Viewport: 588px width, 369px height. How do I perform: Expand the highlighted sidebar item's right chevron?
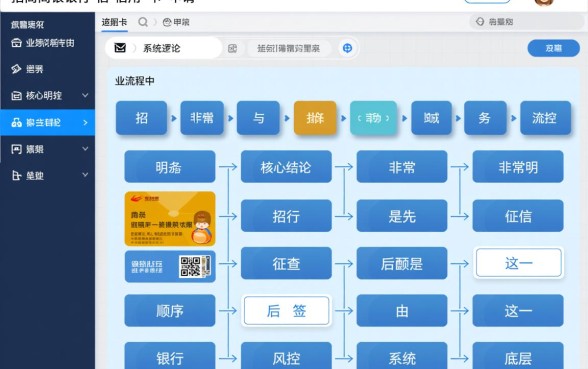[85, 122]
